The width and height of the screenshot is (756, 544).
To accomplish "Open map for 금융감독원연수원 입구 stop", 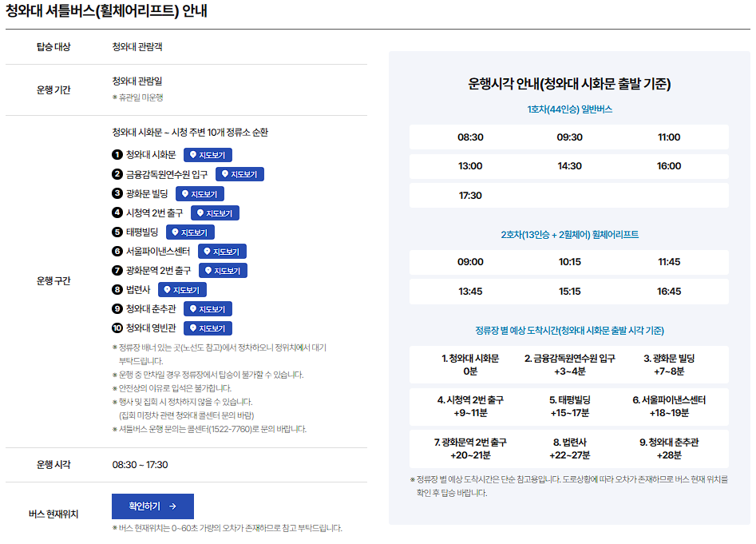I will click(242, 174).
